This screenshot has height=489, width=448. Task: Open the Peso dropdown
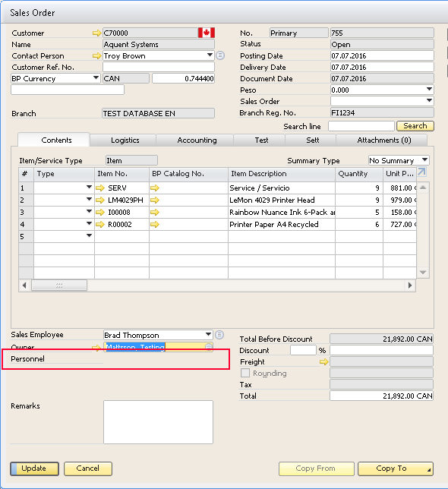point(429,90)
